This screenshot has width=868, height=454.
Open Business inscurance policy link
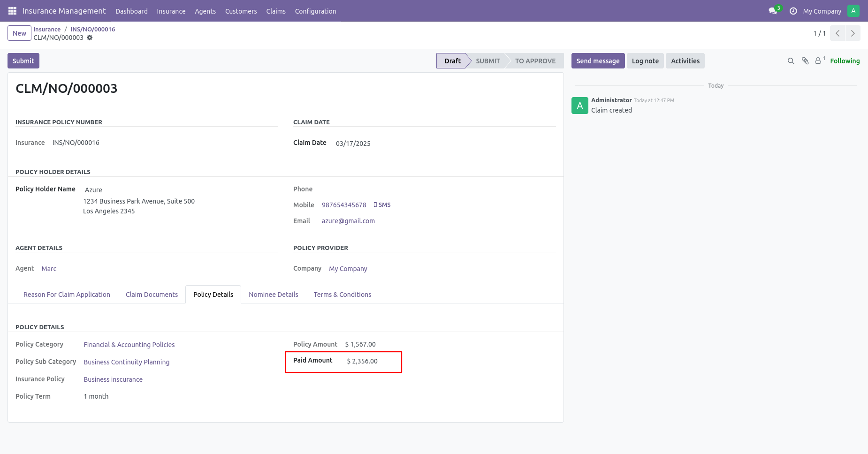click(113, 379)
